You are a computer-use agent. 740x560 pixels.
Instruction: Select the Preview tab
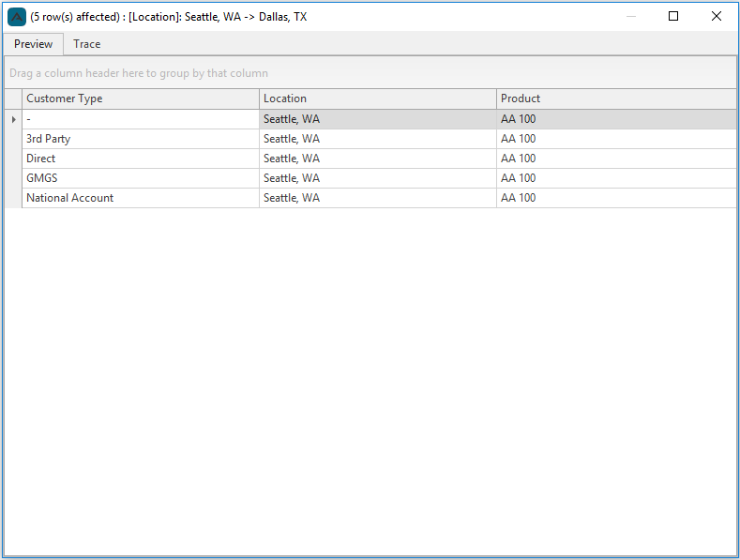(33, 44)
